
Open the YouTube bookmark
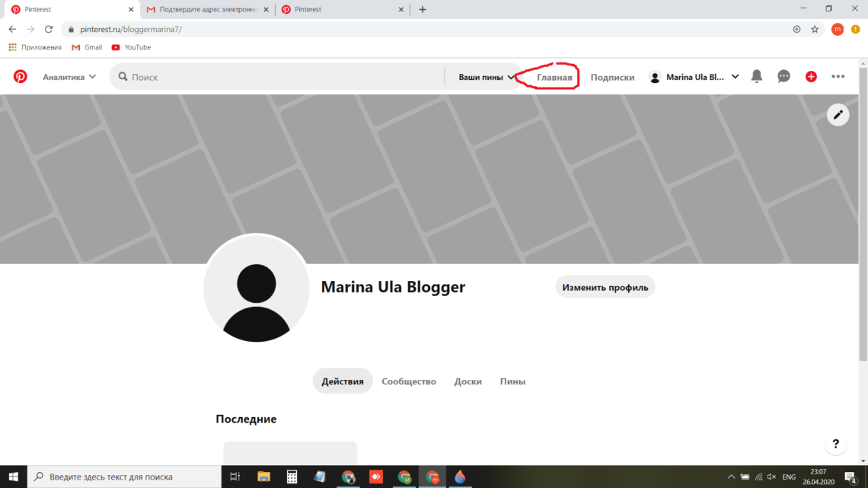coord(131,48)
